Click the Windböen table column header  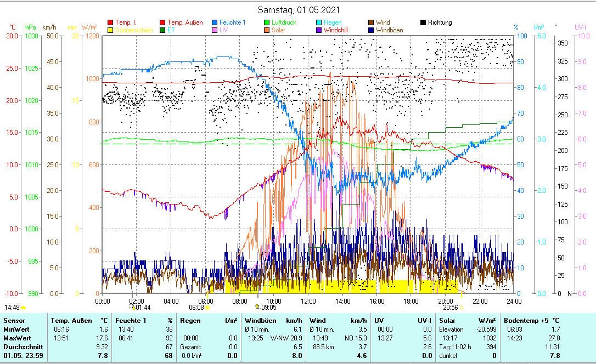[260, 321]
